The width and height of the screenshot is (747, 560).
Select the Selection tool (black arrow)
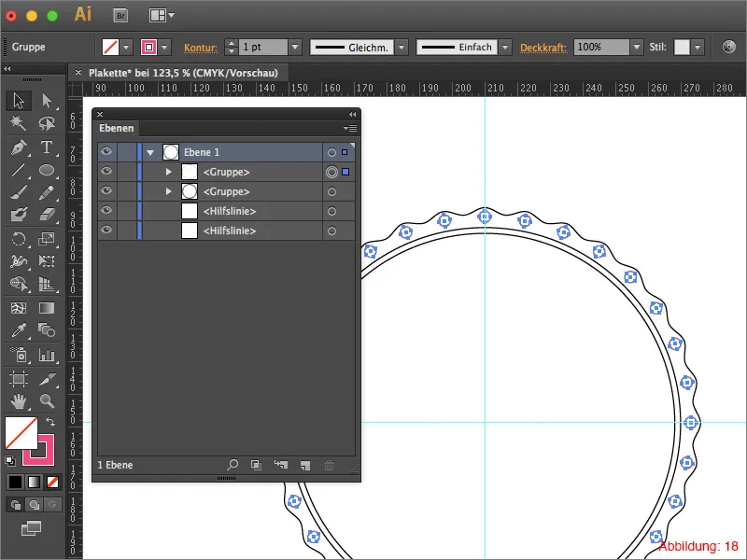(x=19, y=101)
